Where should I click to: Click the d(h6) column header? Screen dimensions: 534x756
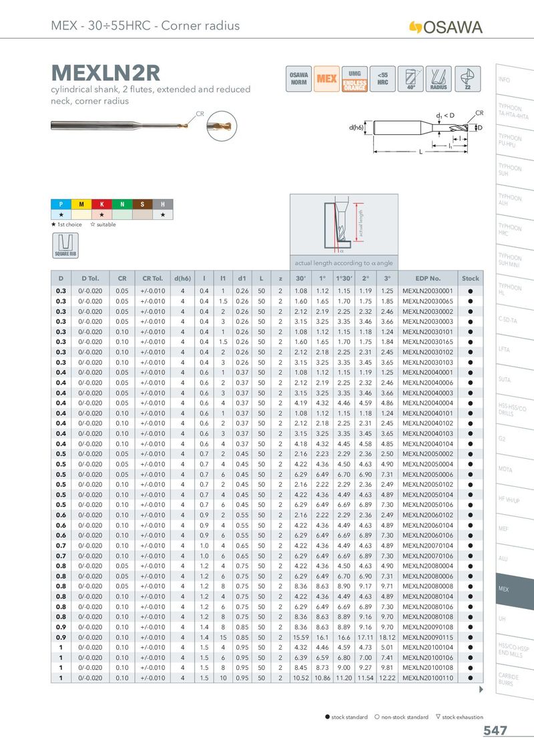point(183,278)
